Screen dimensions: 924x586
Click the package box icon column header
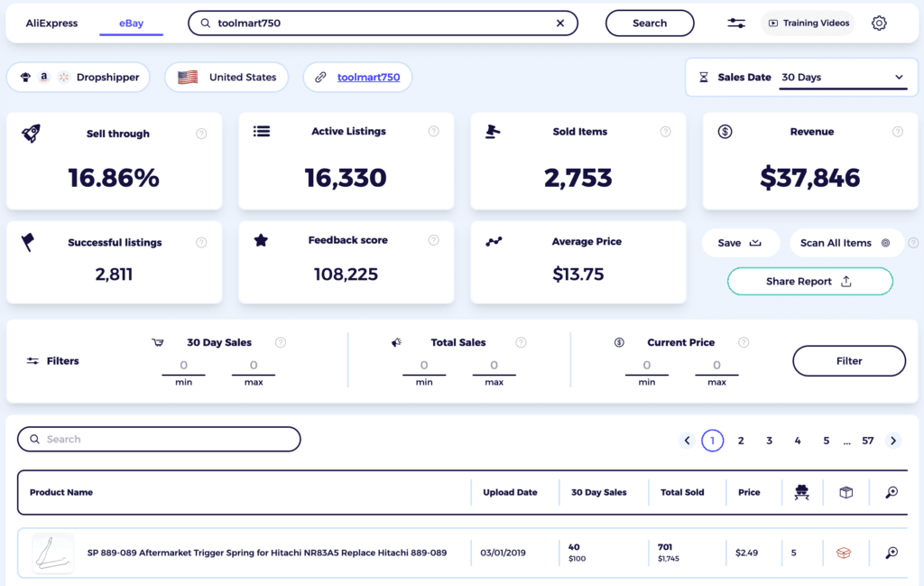click(x=845, y=492)
